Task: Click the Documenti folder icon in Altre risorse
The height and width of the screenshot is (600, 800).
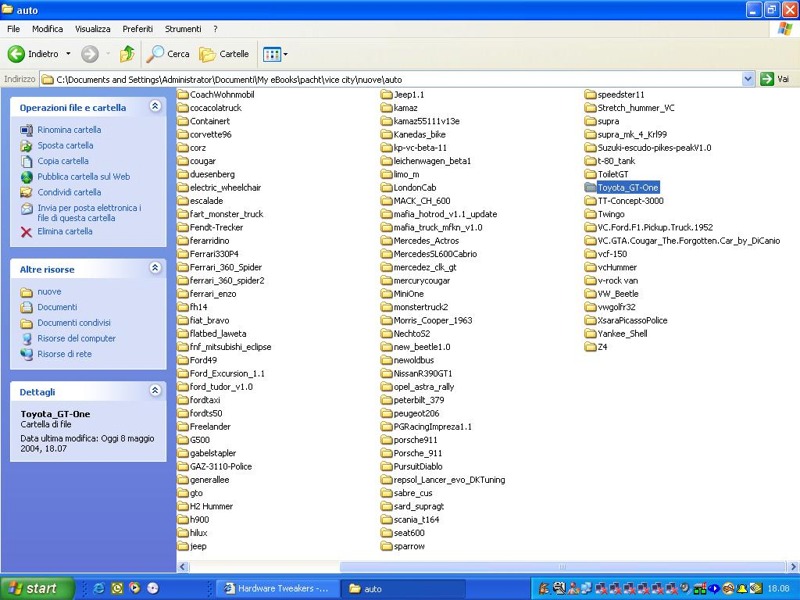Action: (26, 307)
